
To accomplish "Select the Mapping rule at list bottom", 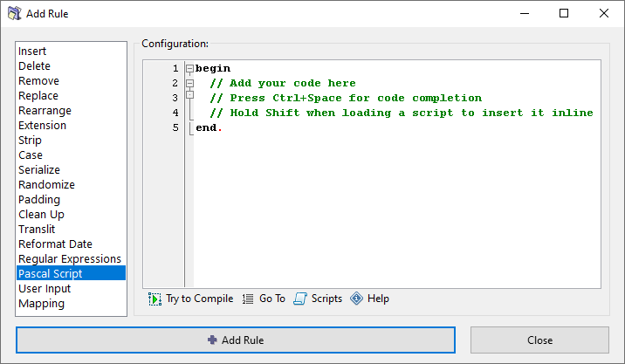I will point(41,303).
